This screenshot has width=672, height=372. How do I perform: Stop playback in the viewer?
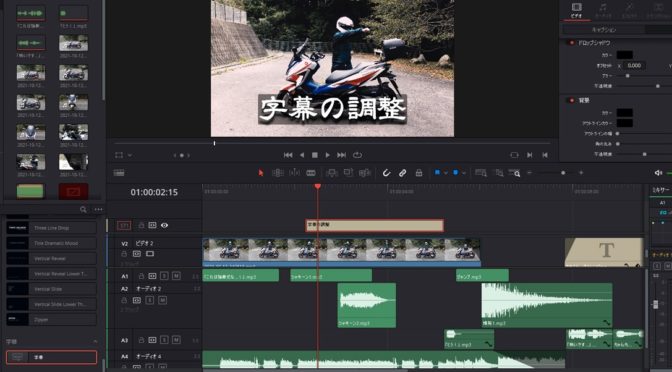(315, 155)
